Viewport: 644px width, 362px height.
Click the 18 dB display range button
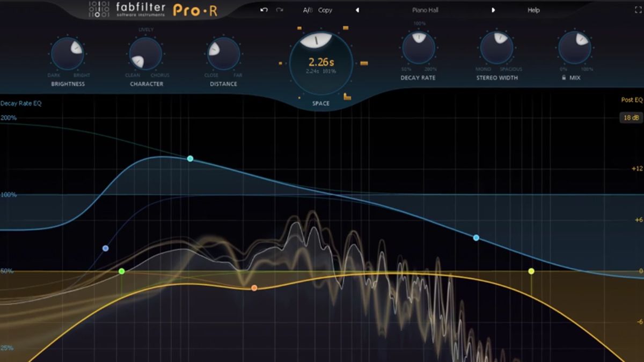631,117
